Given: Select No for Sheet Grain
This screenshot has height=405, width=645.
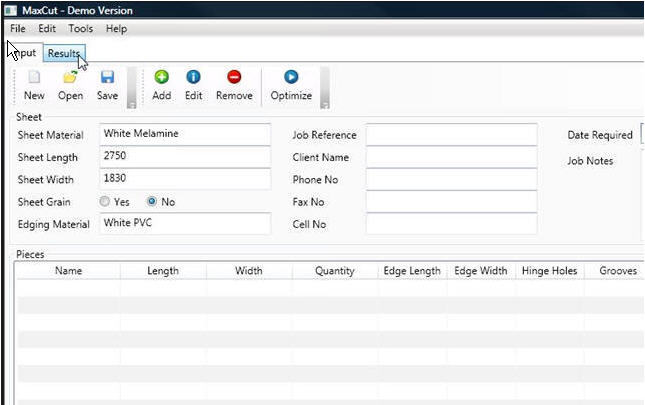Looking at the screenshot, I should (x=153, y=201).
